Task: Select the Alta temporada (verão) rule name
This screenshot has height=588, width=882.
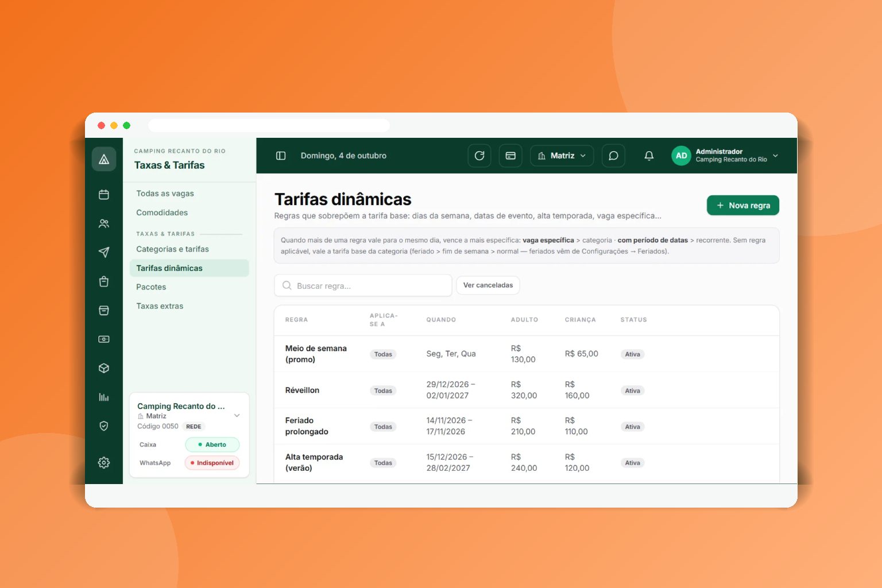Action: [314, 462]
